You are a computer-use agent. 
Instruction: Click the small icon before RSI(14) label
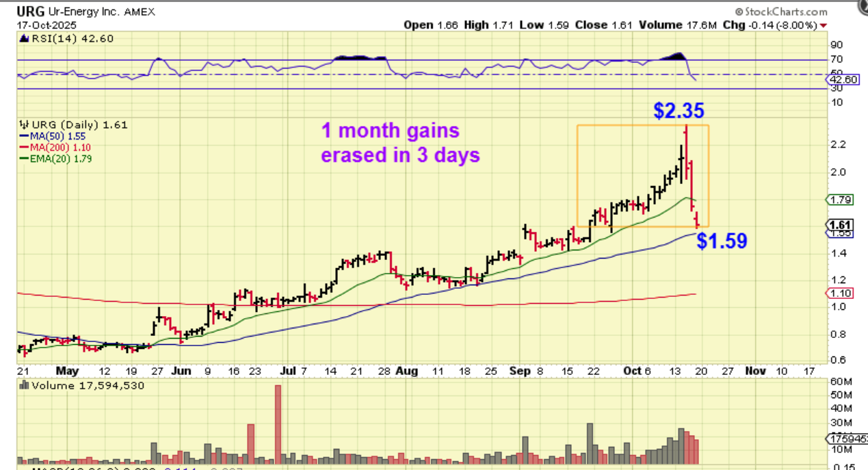tap(23, 39)
